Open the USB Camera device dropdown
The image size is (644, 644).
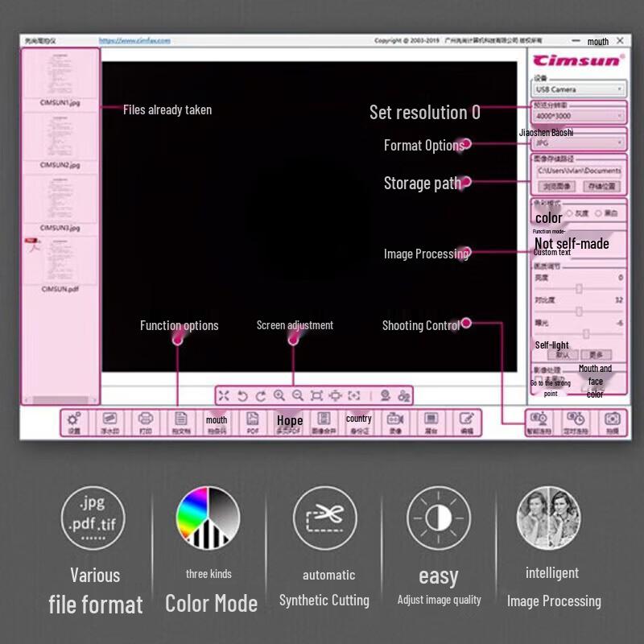[579, 89]
